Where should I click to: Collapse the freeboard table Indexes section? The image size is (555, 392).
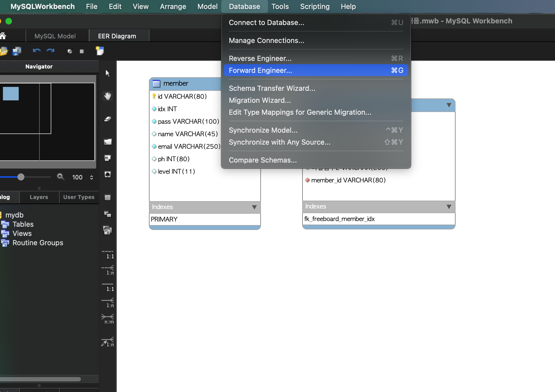[x=449, y=207]
